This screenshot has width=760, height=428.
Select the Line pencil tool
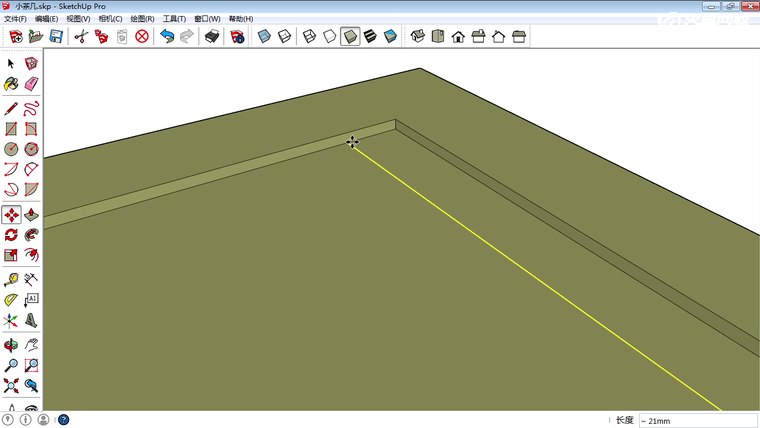click(x=11, y=108)
